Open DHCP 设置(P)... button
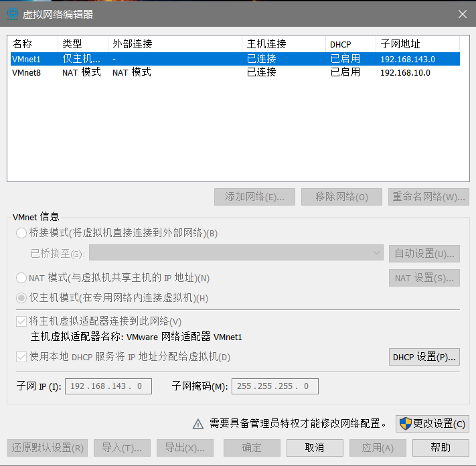Screen dimensions: 476x466 click(424, 357)
